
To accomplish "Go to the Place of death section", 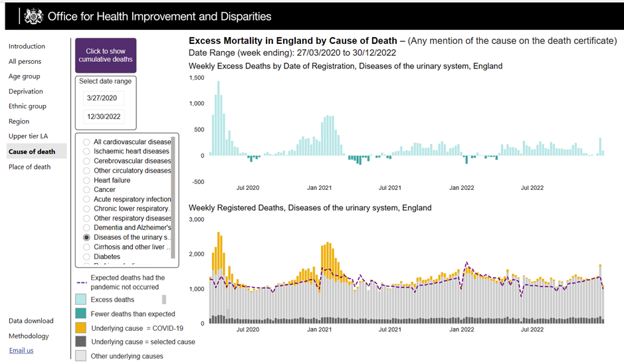I will 29,167.
